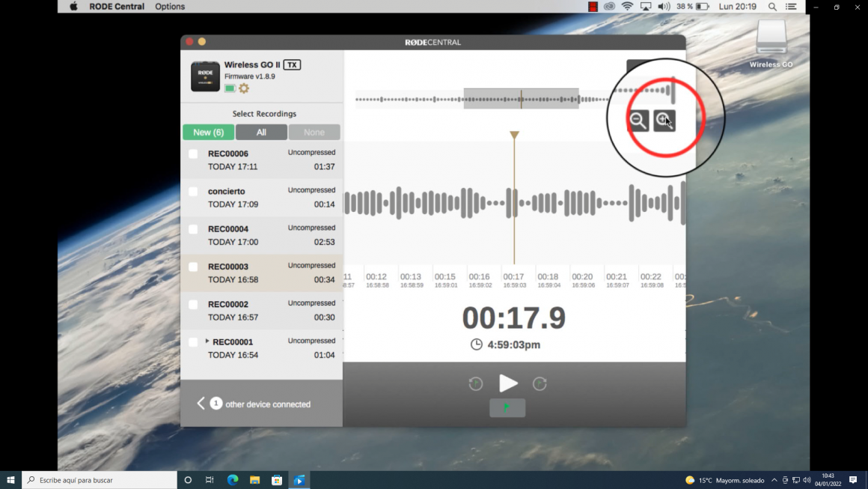Open the macOS Spotlight search icon
868x489 pixels.
(x=772, y=7)
